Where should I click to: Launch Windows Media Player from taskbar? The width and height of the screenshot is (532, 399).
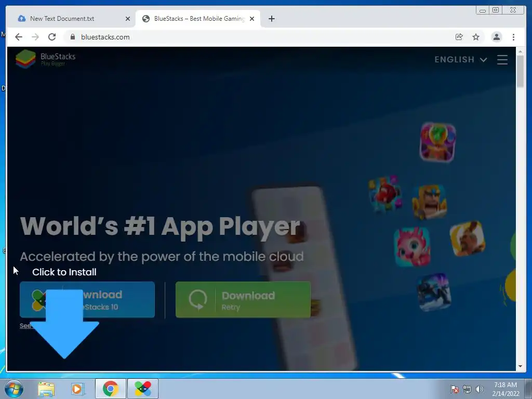(77, 389)
